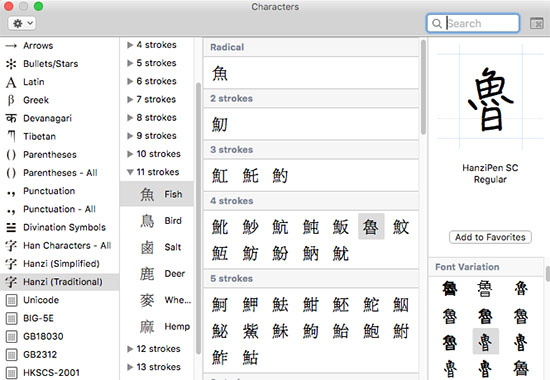Screen dimensions: 550x380
Task: Click the character list scrollbar
Action: point(423,88)
